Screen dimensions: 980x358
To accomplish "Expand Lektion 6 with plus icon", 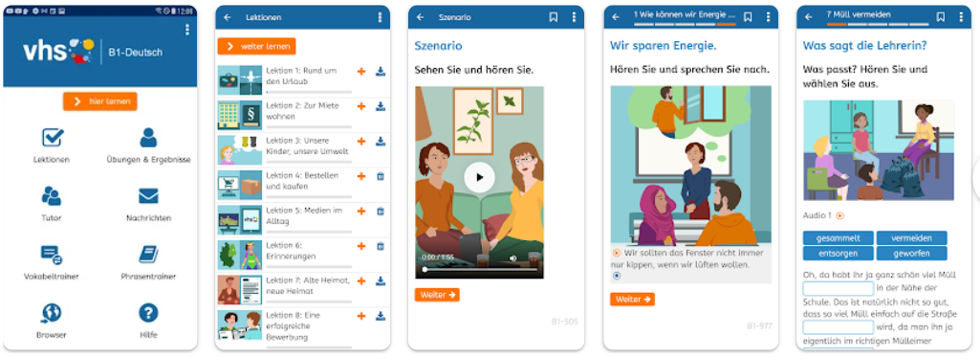I will tap(361, 247).
